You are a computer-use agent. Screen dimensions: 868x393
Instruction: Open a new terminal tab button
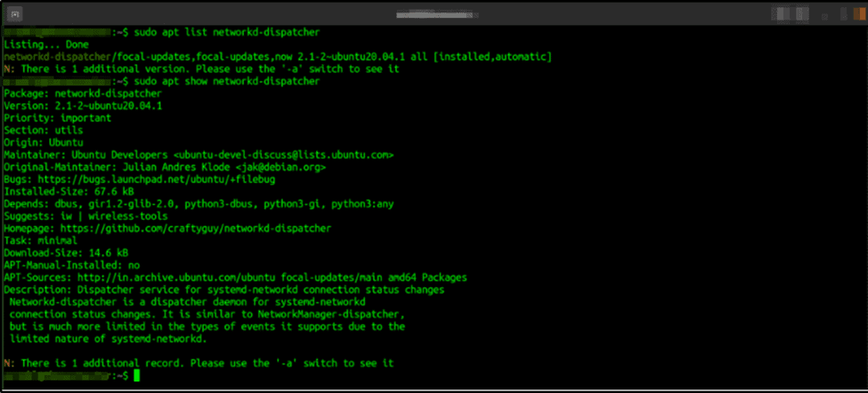15,14
